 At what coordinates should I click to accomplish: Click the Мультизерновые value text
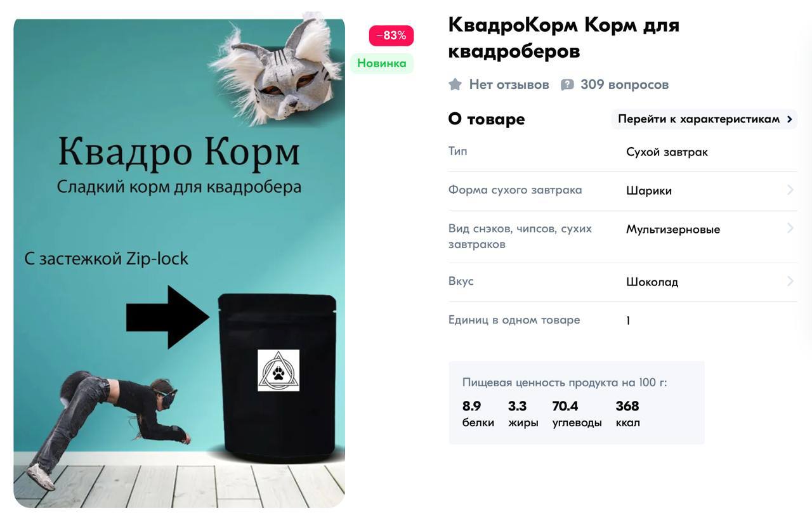tap(673, 230)
